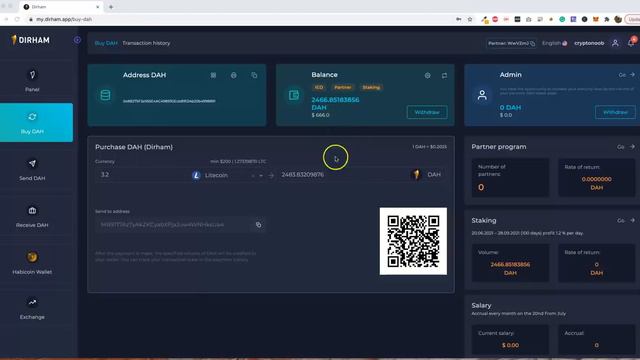Screen dimensions: 640x360
Task: Close the Dirham browser tab
Action: [x=98, y=7]
